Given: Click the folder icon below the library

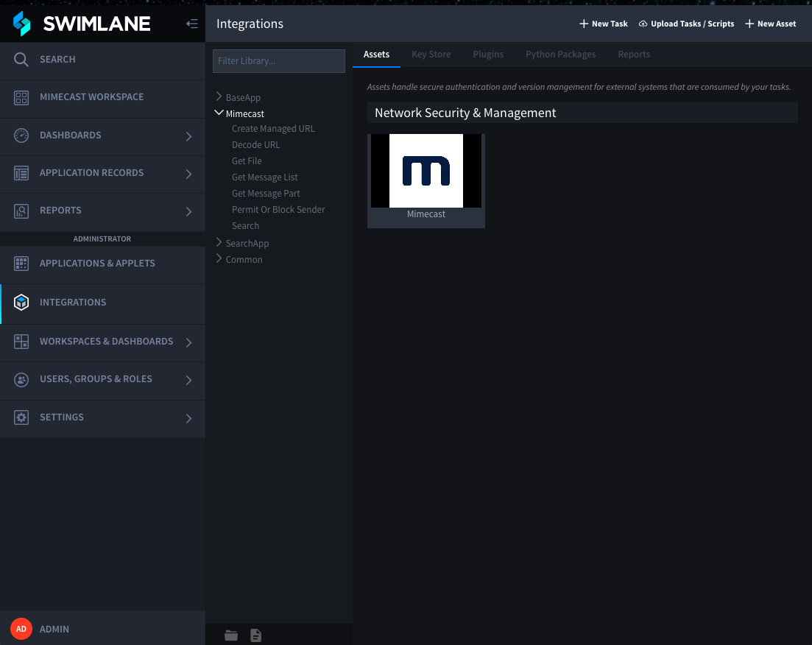Looking at the screenshot, I should click(x=231, y=635).
